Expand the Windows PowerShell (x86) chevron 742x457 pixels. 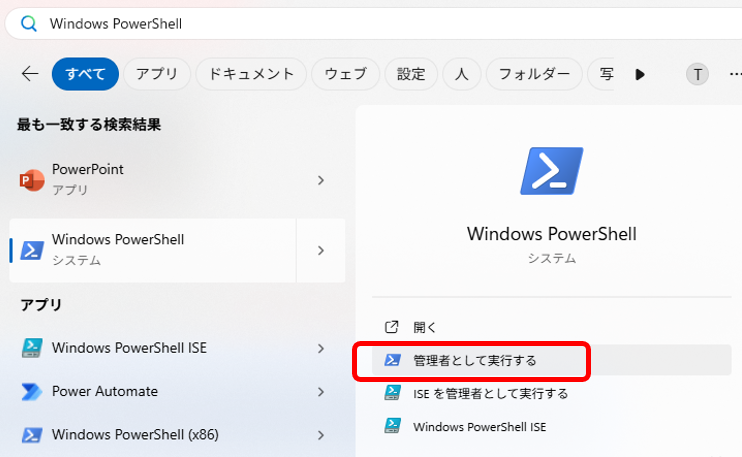click(321, 435)
